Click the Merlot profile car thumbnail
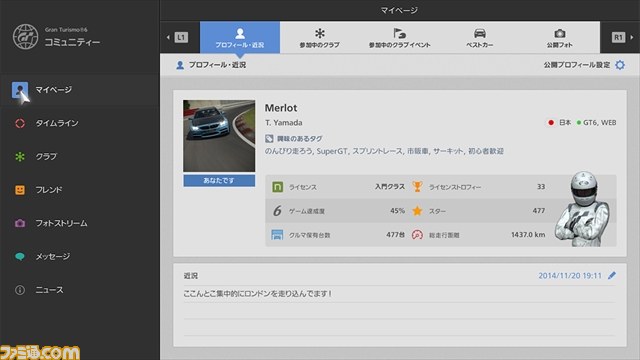Screen dimensions: 640x360 click(x=219, y=136)
